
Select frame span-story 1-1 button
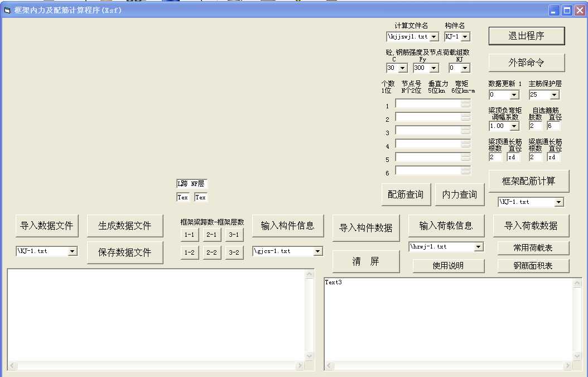coord(189,235)
